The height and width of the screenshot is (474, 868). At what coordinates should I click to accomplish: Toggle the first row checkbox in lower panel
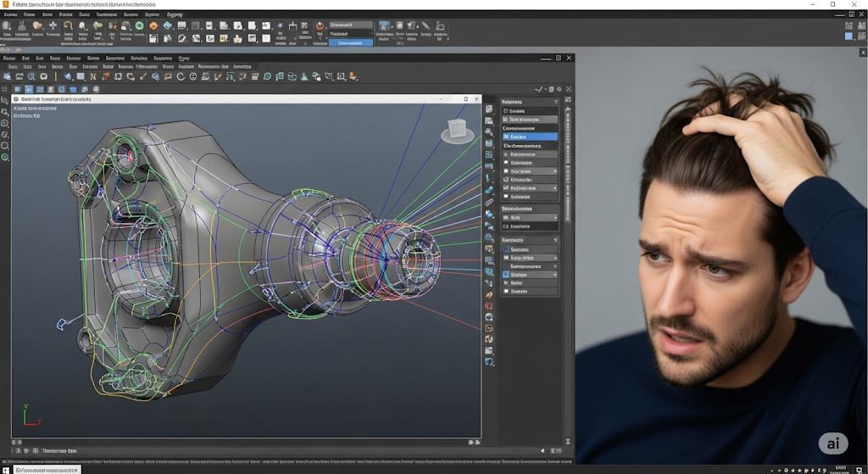506,250
